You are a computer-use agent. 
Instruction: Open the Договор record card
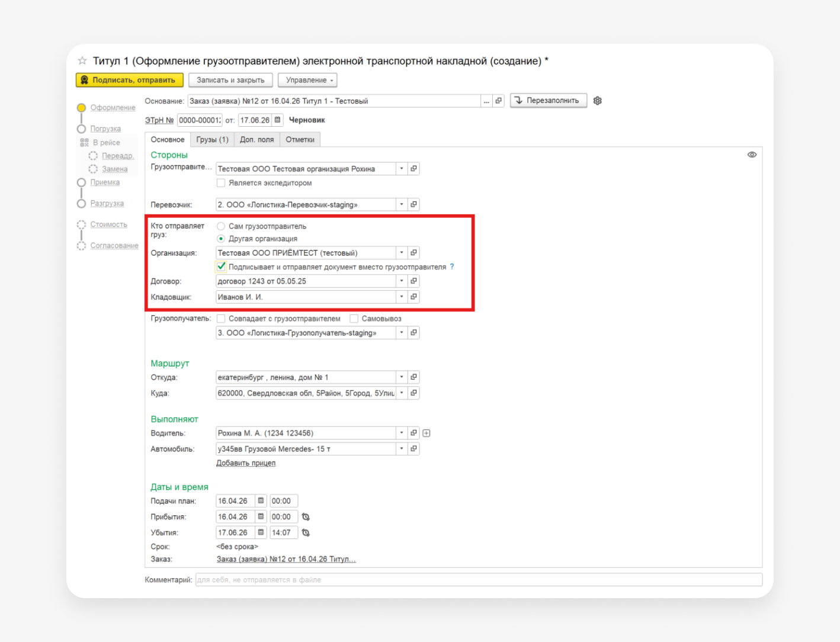click(x=414, y=281)
